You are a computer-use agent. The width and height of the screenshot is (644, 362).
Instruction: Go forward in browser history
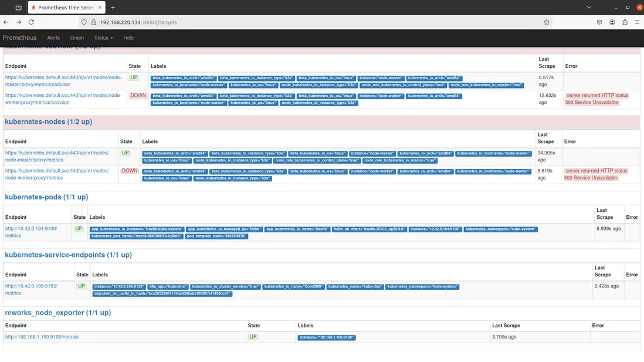point(19,22)
